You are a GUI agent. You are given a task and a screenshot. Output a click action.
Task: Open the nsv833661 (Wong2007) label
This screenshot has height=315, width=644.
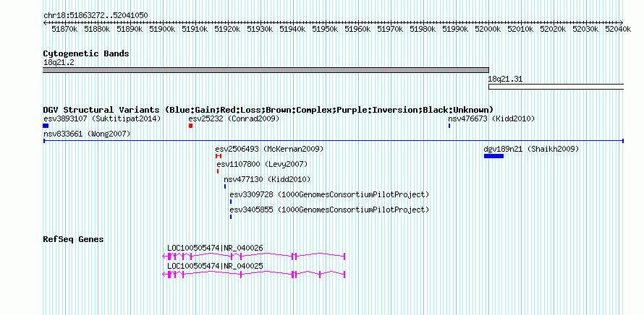(87, 134)
